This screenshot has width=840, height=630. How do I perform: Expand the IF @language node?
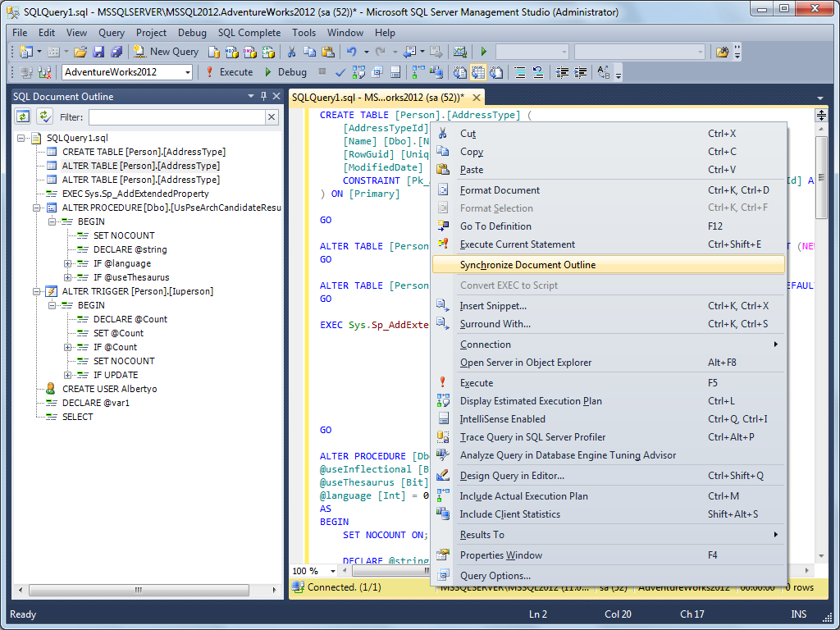pyautogui.click(x=67, y=263)
